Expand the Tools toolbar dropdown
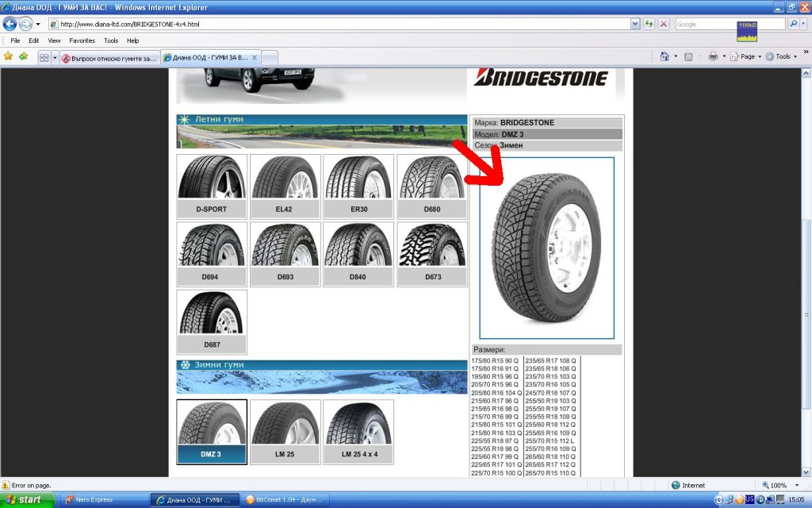This screenshot has height=508, width=812. pyautogui.click(x=783, y=56)
